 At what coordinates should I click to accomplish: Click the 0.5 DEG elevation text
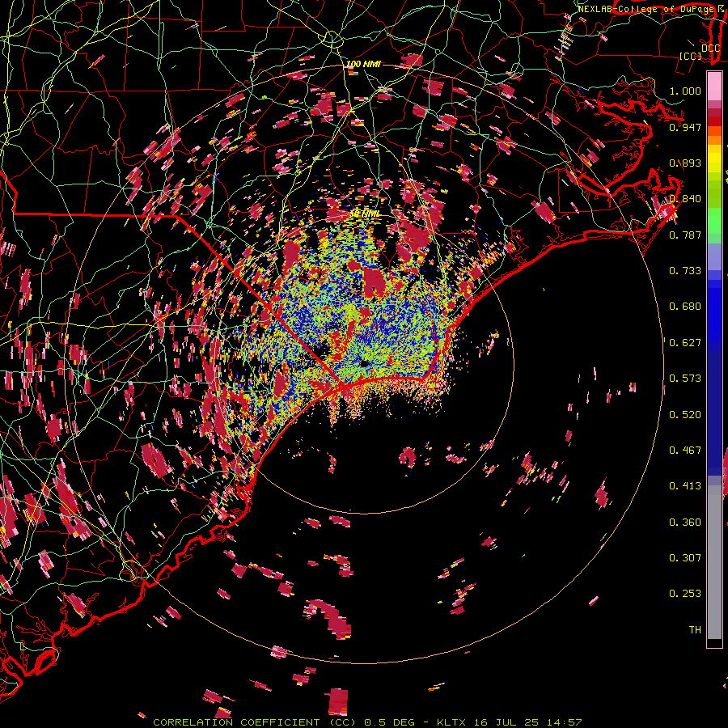pyautogui.click(x=390, y=722)
